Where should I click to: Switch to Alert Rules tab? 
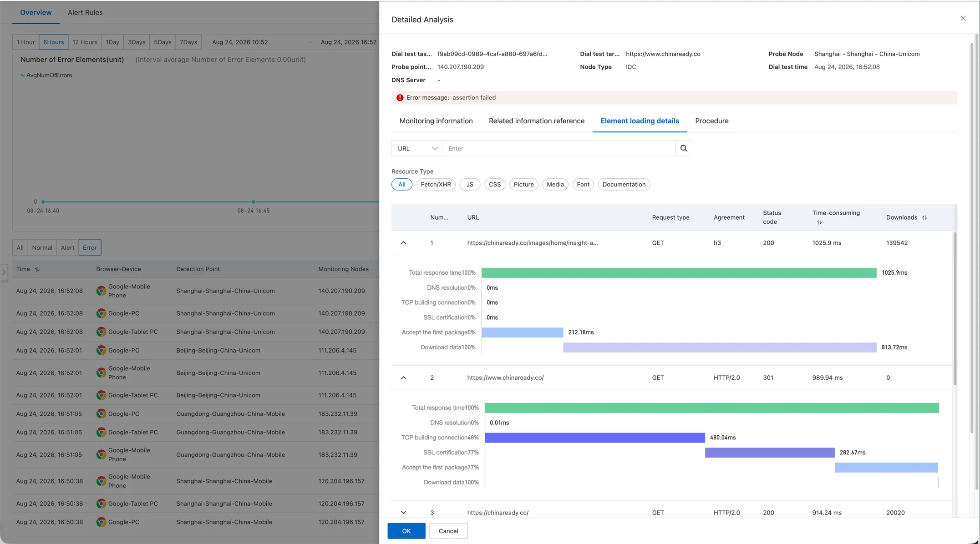tap(85, 12)
